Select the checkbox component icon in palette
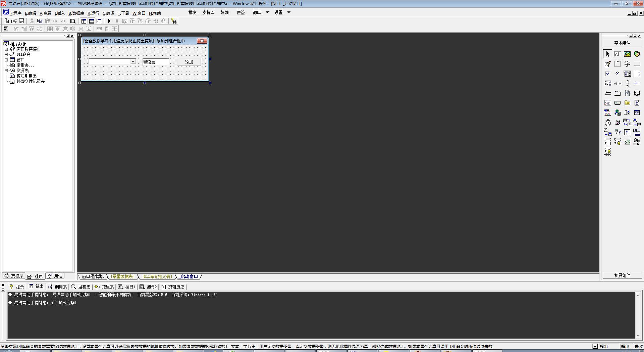644x352 pixels. [608, 74]
